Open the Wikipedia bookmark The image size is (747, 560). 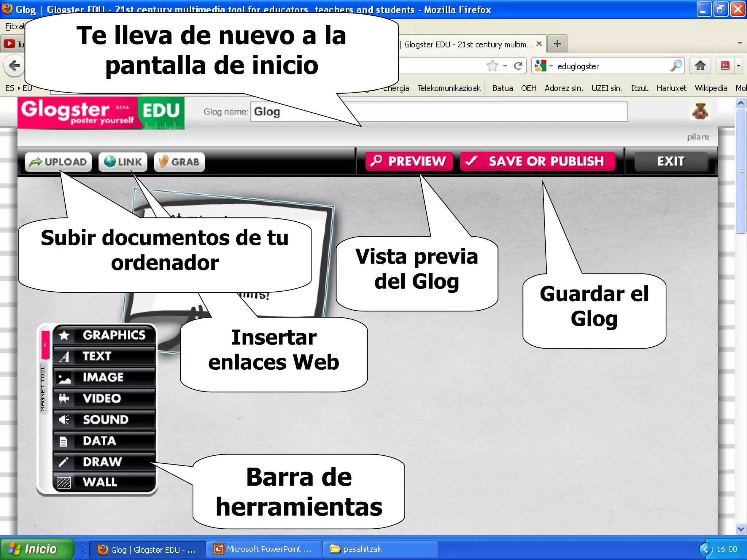[711, 88]
